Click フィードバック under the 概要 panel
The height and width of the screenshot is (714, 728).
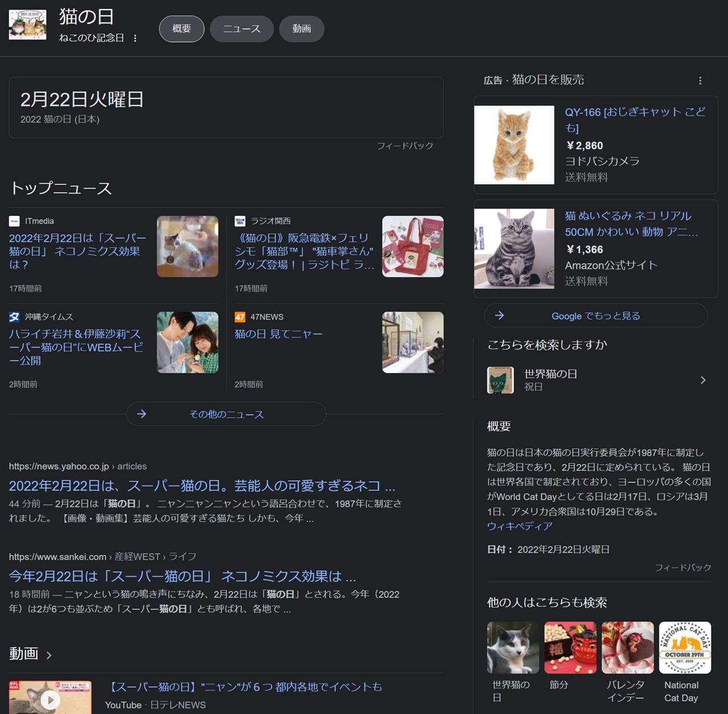coord(683,568)
